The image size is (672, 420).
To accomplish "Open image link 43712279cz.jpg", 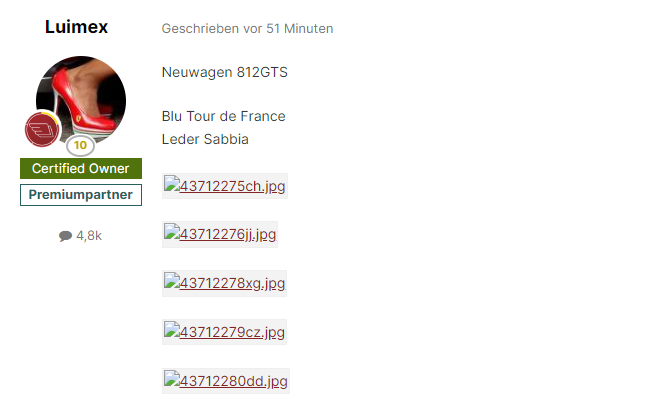I will [x=232, y=332].
